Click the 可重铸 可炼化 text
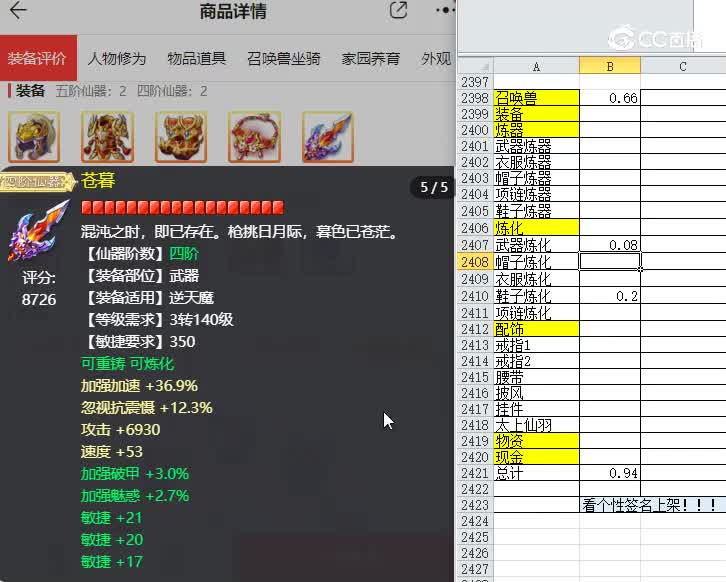Image resolution: width=726 pixels, height=582 pixels. point(127,363)
